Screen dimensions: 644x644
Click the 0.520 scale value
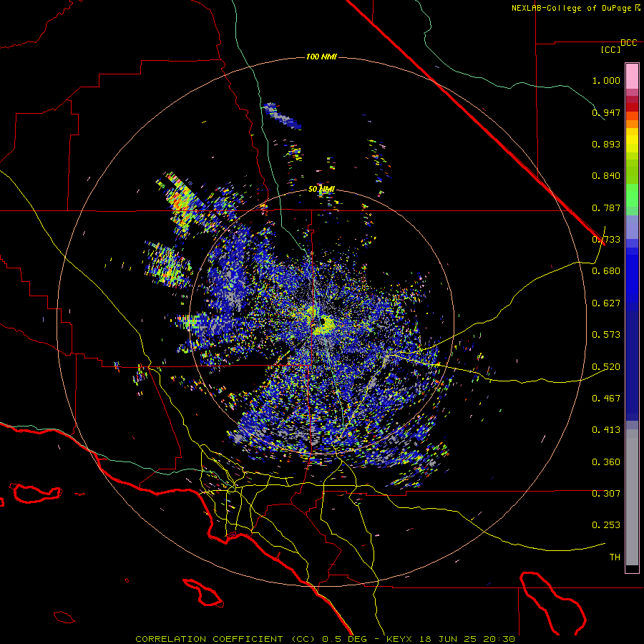tap(606, 367)
